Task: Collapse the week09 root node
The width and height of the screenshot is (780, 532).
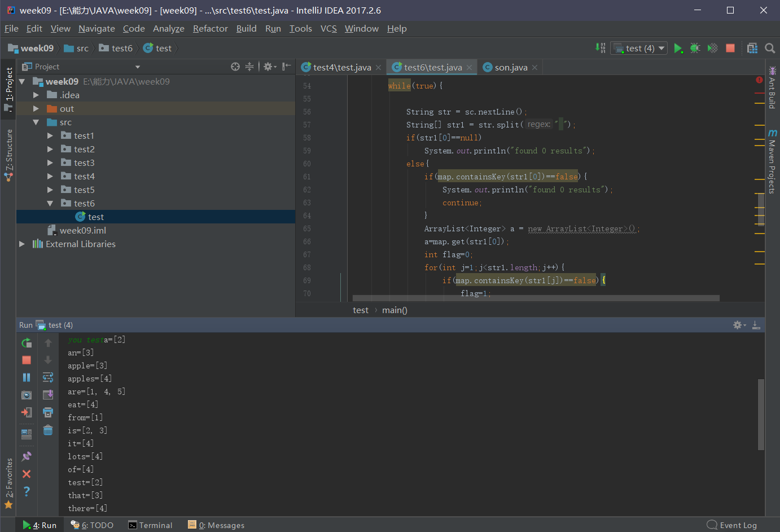Action: (x=22, y=82)
